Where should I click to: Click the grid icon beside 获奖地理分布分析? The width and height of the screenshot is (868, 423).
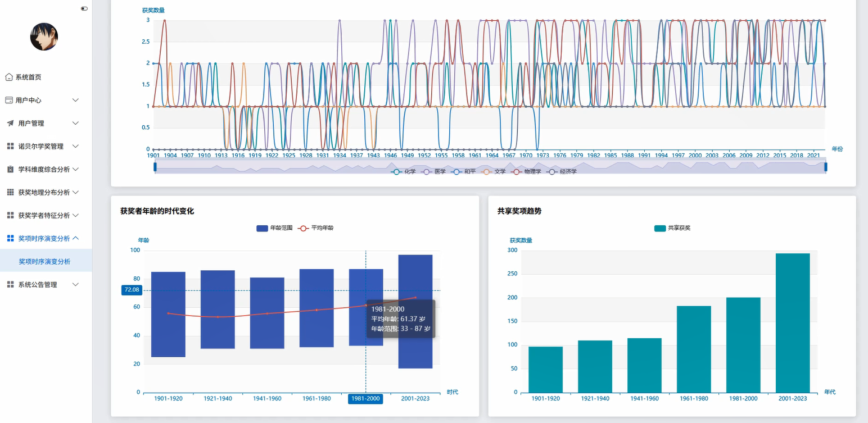[x=10, y=192]
